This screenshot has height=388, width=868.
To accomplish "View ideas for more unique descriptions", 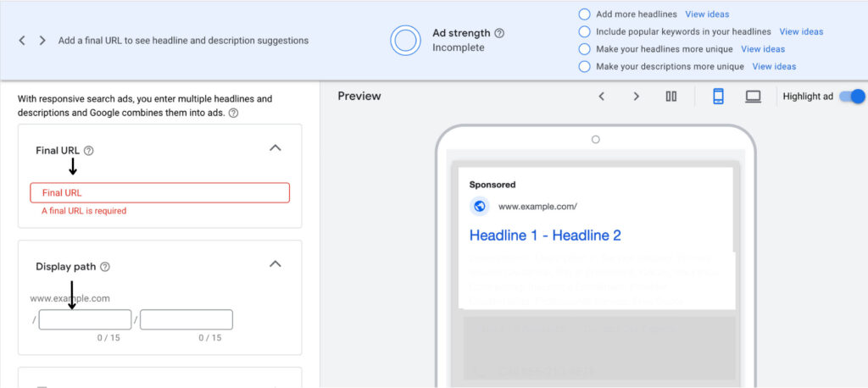I will point(774,66).
